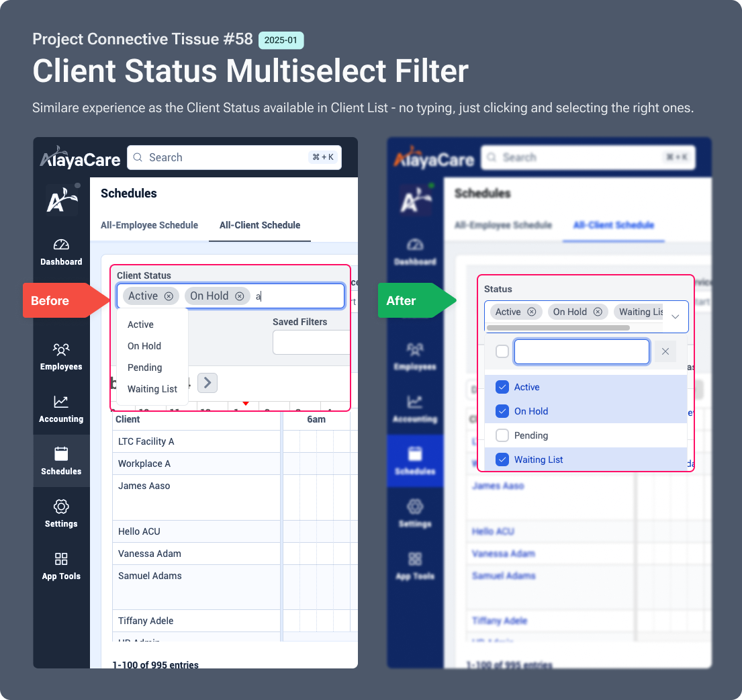Open client Samuel Adams in the Before list

pos(150,576)
